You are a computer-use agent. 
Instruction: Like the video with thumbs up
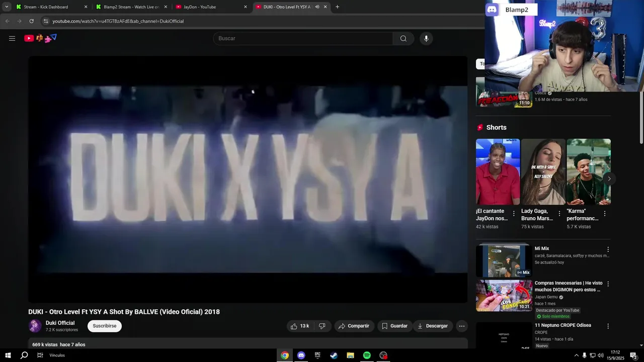(300, 326)
